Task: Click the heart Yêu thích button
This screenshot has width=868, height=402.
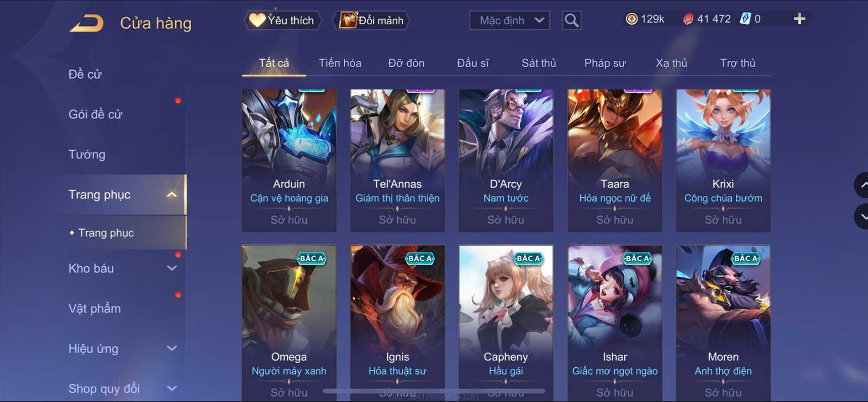Action: pos(283,21)
